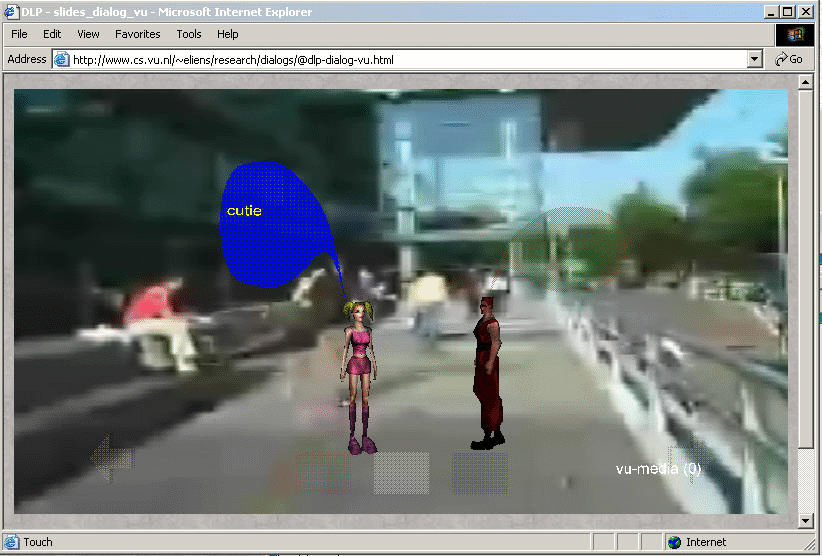Close the Internet Explorer window

pyautogui.click(x=805, y=12)
